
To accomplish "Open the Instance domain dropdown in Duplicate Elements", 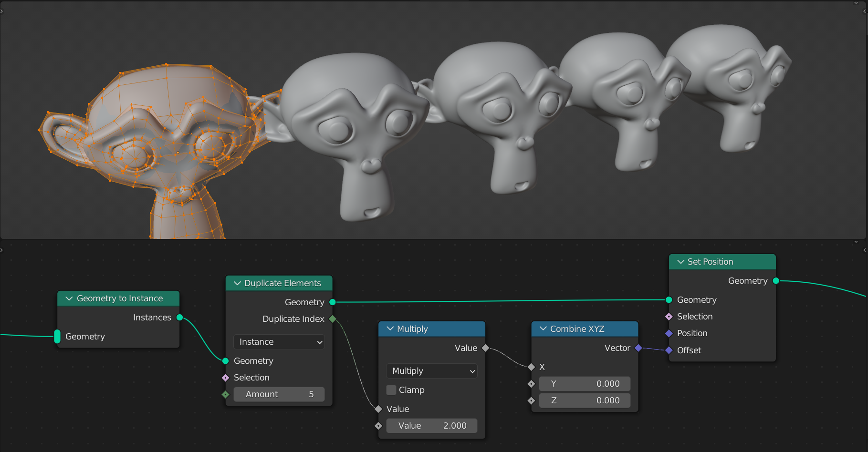I will pyautogui.click(x=279, y=342).
